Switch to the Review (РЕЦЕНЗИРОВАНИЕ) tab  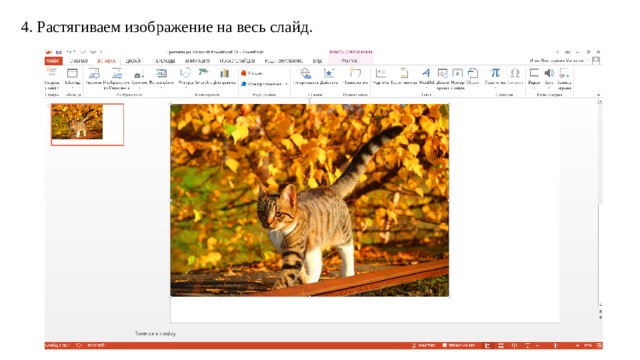[x=284, y=61]
